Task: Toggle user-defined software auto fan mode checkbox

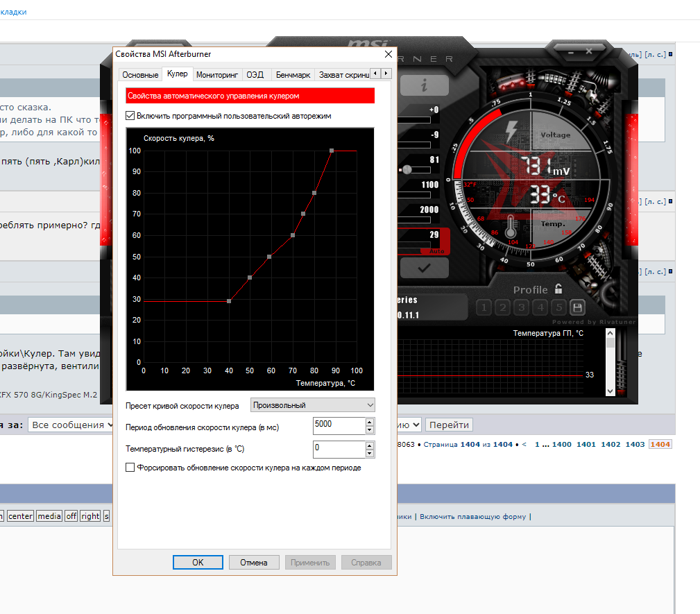Action: point(130,116)
